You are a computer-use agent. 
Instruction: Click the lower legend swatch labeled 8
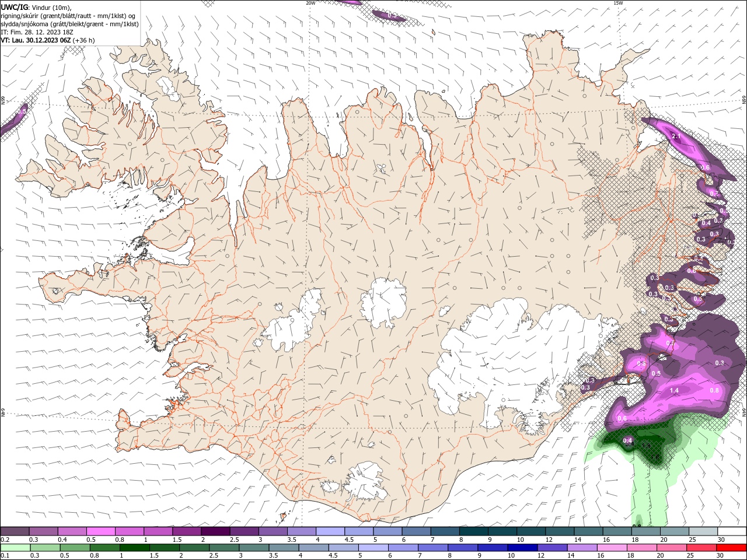[x=462, y=548]
